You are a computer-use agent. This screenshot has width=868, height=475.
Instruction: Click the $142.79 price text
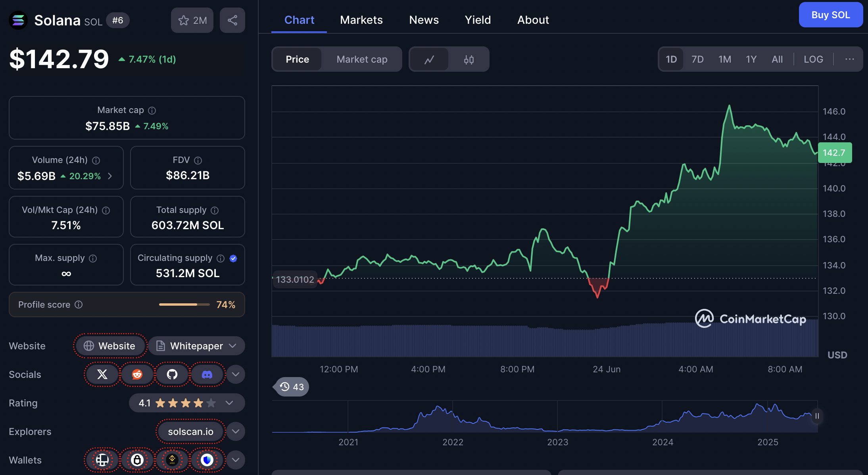[59, 59]
